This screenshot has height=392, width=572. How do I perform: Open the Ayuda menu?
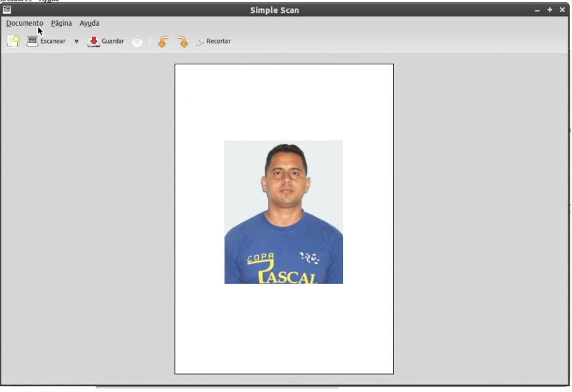click(x=89, y=24)
